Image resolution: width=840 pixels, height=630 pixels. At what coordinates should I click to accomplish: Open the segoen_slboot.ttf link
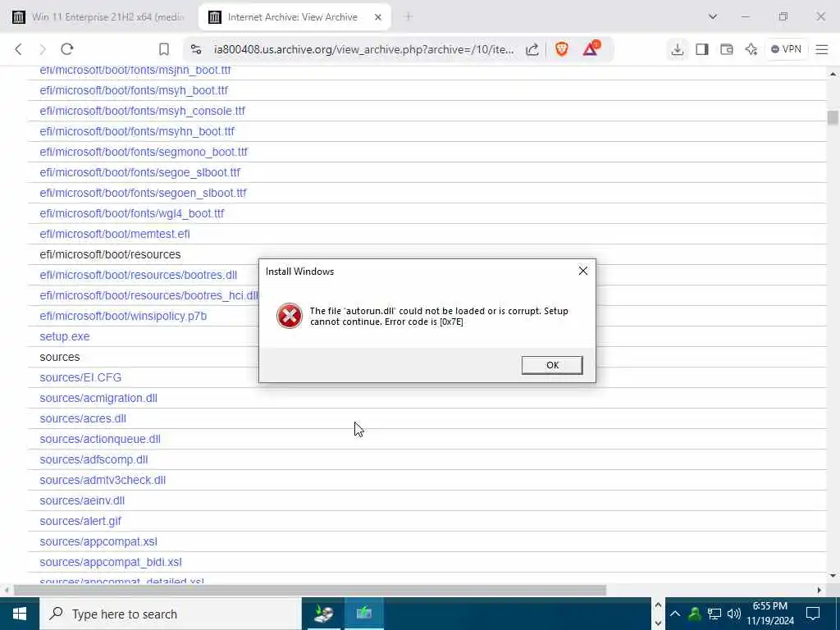(143, 193)
